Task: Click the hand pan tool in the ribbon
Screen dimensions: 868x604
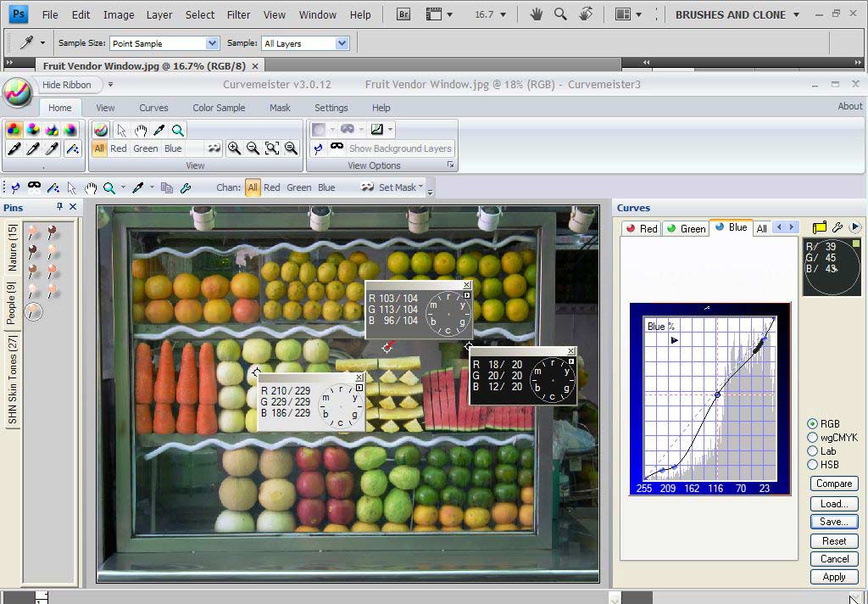Action: [x=141, y=131]
